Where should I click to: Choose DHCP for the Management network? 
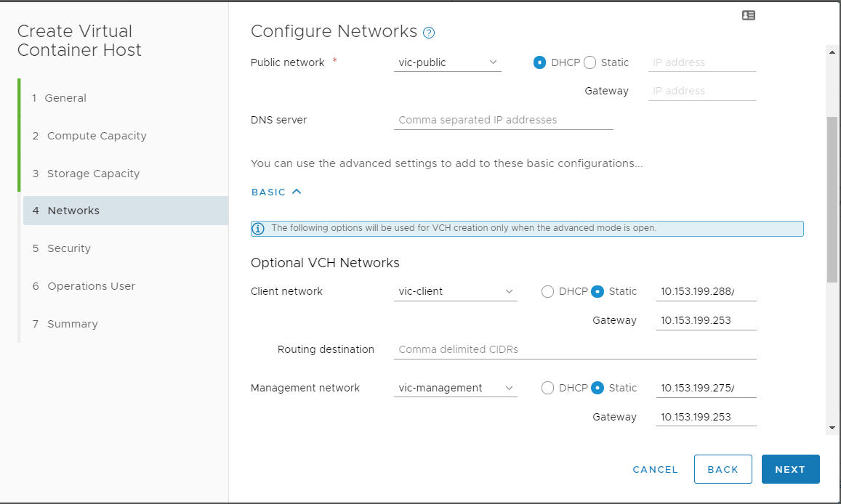tap(547, 388)
